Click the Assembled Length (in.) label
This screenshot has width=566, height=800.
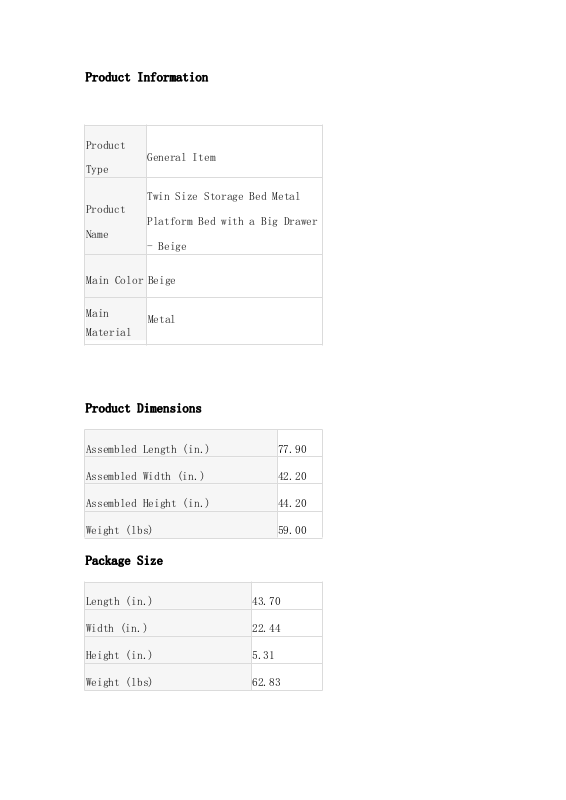point(147,449)
